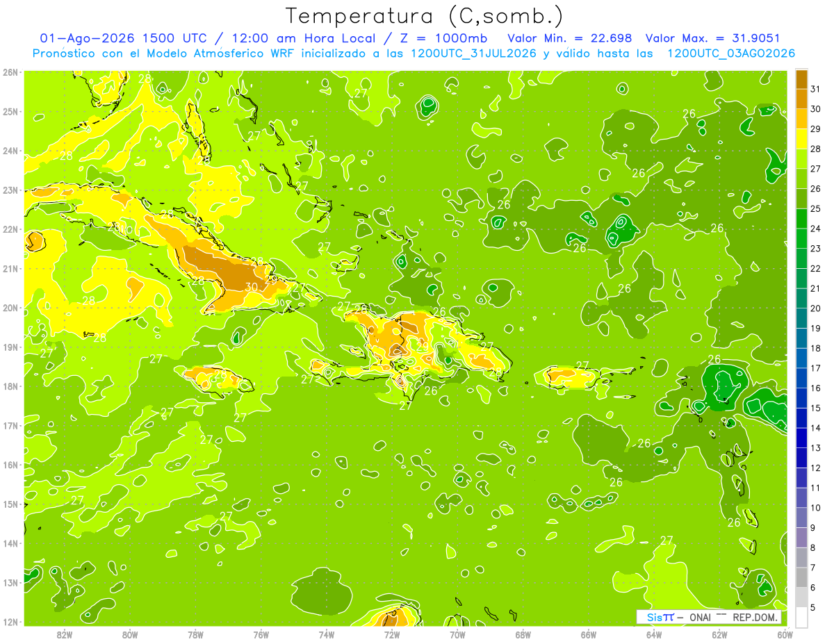Click the color scale label 24

click(x=816, y=229)
